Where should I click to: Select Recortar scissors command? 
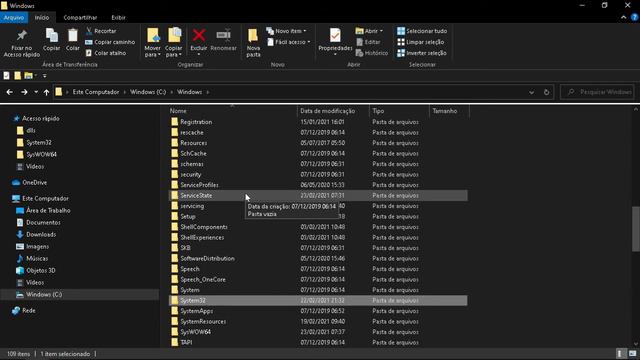point(101,31)
